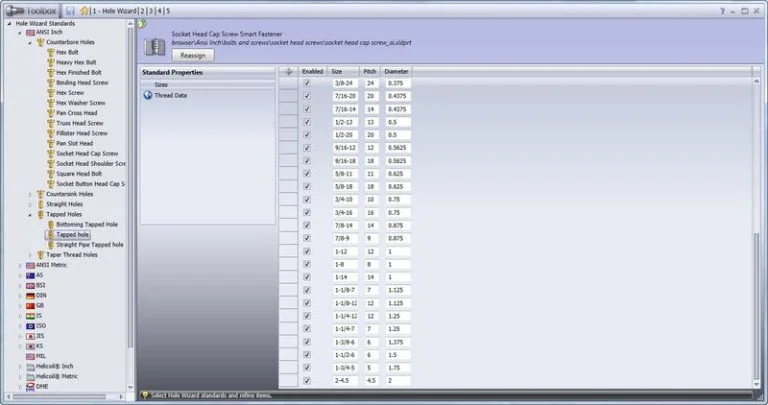Click the Home icon beside Hole Wizard
This screenshot has width=768, height=405.
[x=85, y=10]
